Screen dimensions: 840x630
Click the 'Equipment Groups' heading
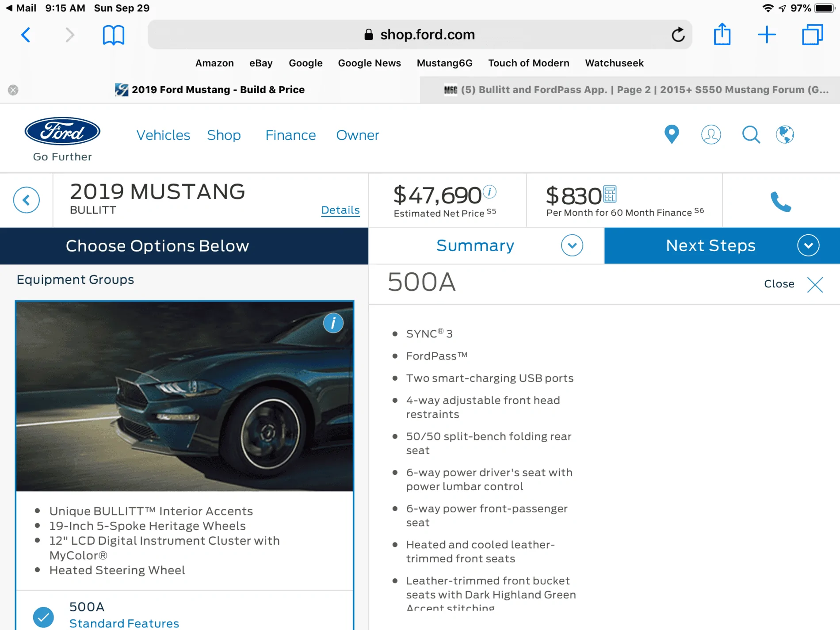point(75,279)
